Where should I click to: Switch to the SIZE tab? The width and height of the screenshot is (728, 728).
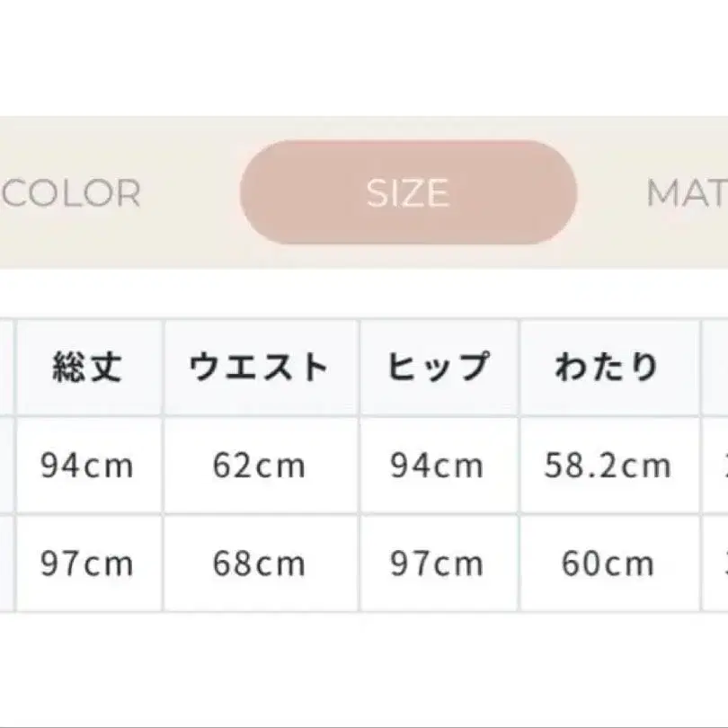point(407,192)
